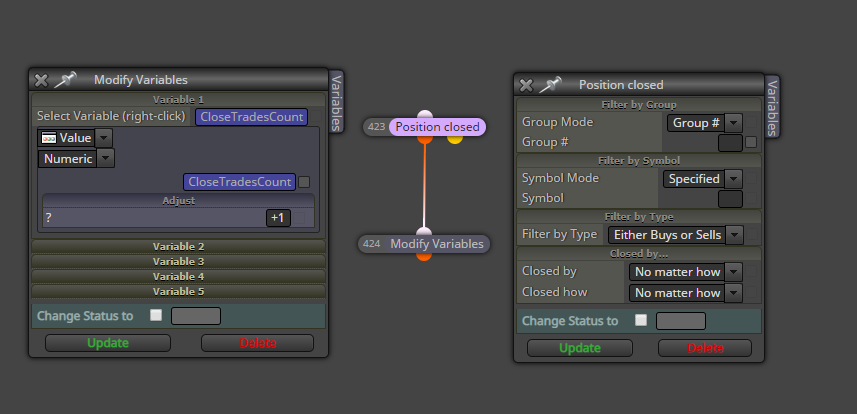Click the white input connector atop Position closed node

(425, 115)
